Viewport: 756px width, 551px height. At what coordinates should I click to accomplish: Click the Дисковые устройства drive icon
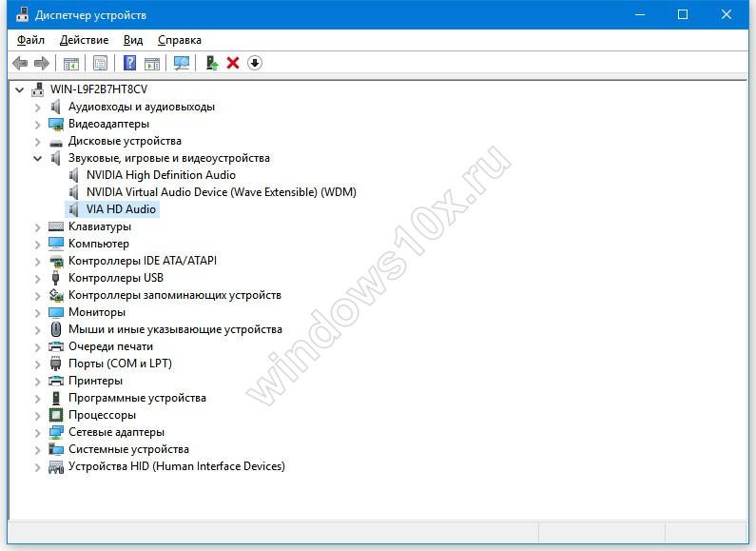click(x=56, y=143)
